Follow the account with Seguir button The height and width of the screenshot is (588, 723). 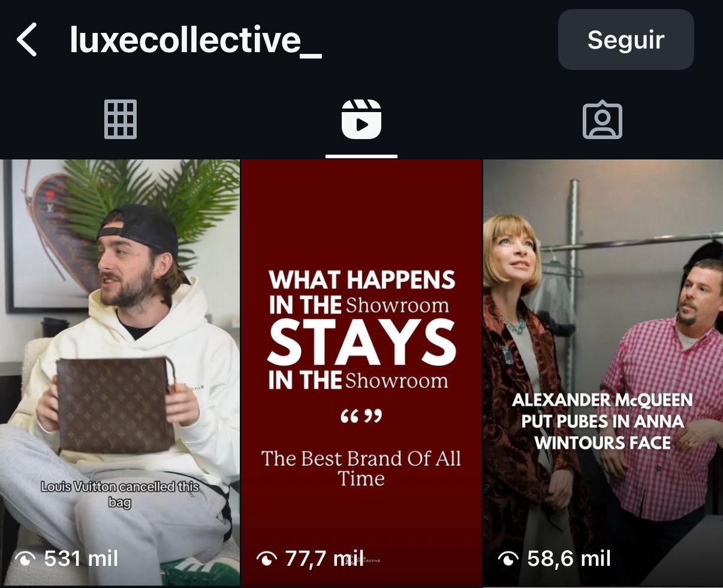coord(626,40)
